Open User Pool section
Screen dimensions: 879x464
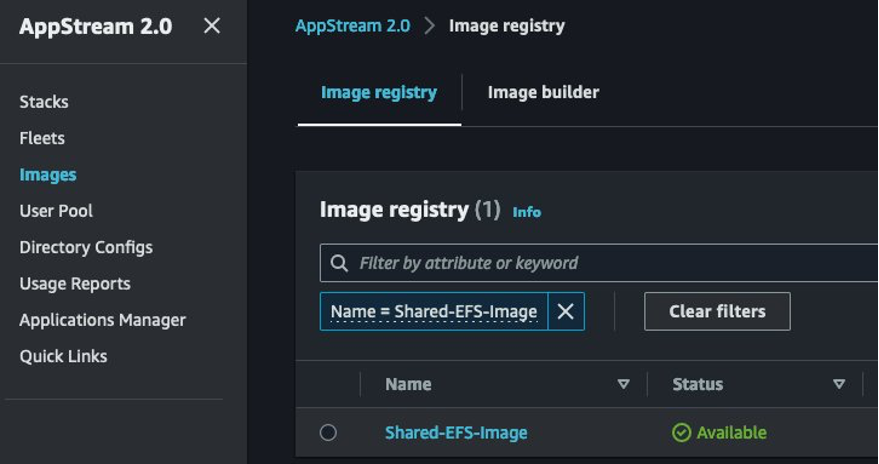56,211
